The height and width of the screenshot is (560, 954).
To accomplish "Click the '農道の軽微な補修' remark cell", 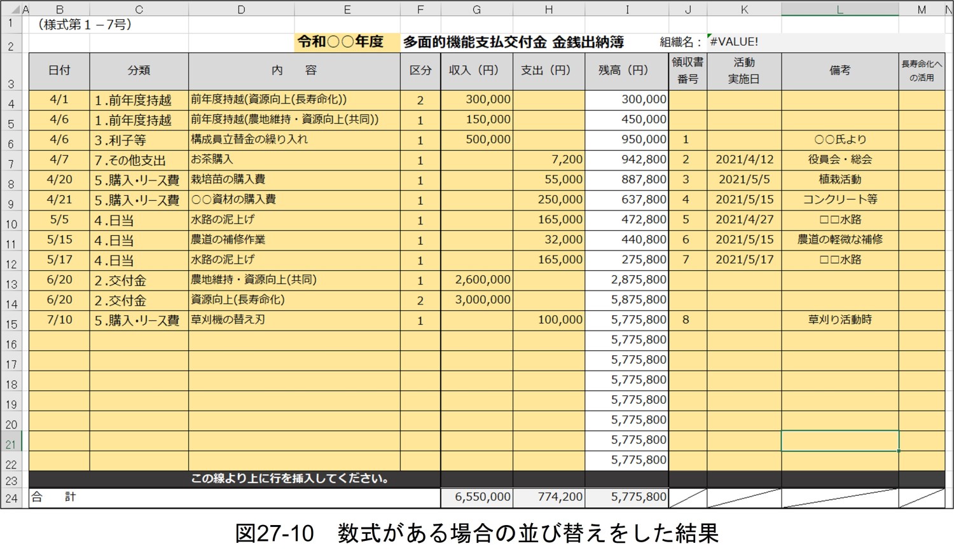I will coord(840,240).
